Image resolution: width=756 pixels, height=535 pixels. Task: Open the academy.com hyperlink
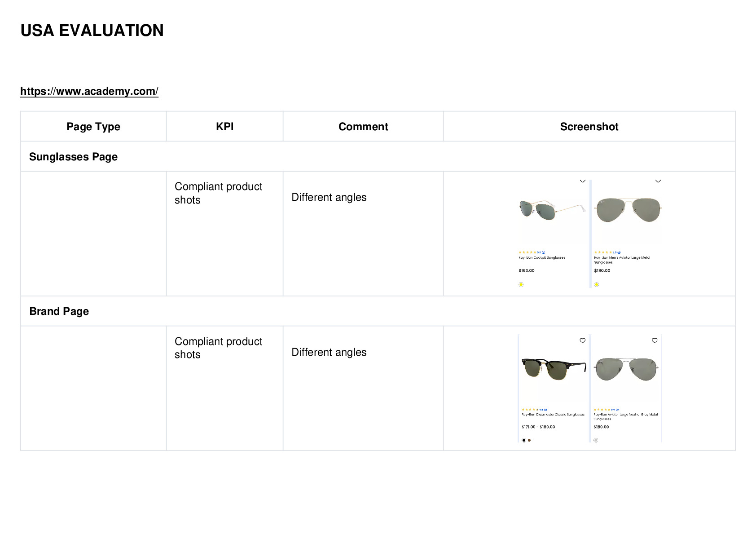click(x=89, y=91)
